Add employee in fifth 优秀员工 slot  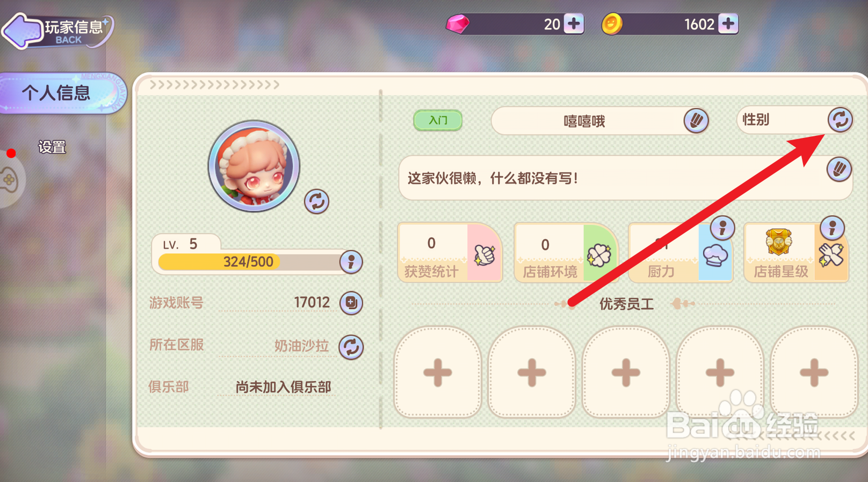pos(814,373)
